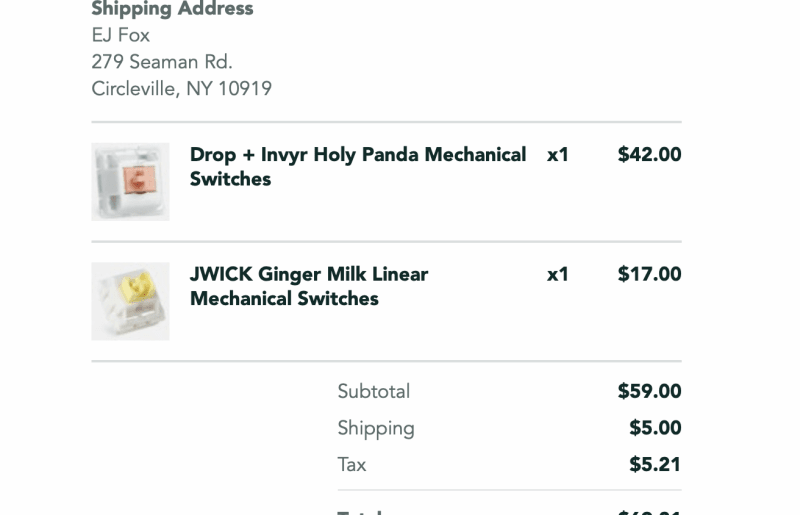This screenshot has height=515, width=800.
Task: Click the x1 quantity for Holy Panda
Action: [557, 155]
